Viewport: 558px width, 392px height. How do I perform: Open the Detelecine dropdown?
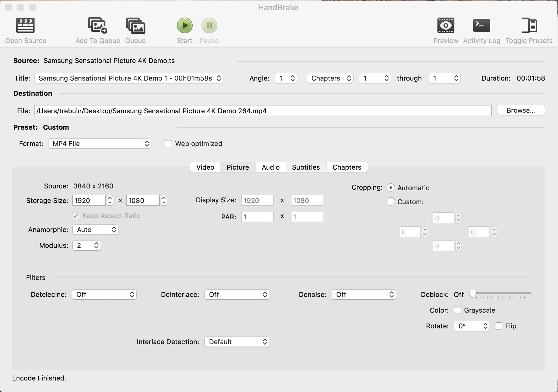(x=104, y=294)
